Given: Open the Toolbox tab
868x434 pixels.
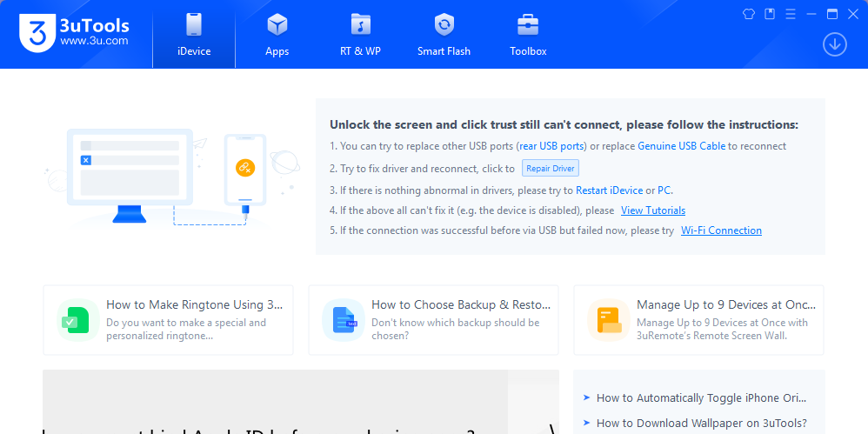Looking at the screenshot, I should click(x=528, y=35).
